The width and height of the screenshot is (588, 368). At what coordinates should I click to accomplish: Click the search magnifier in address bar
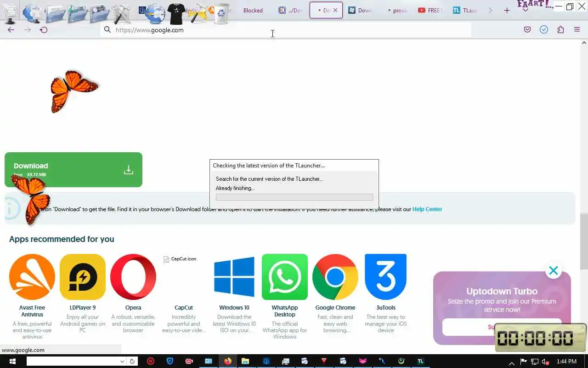[107, 30]
